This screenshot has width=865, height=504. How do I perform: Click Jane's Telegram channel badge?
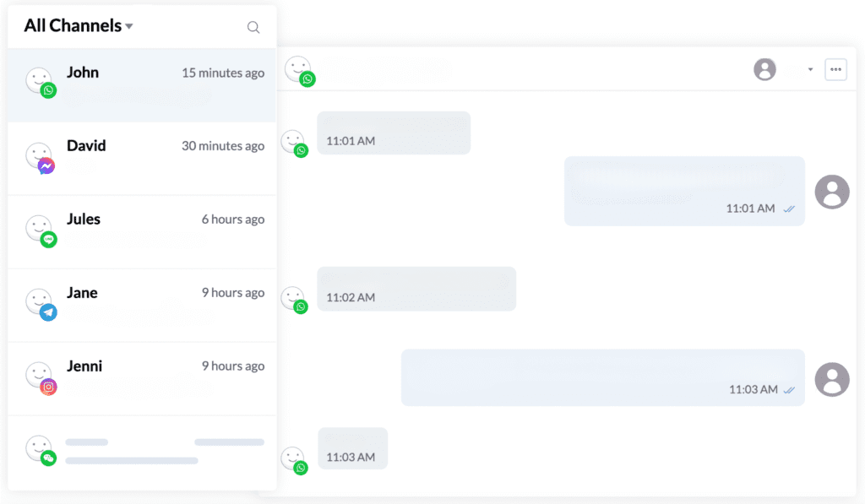coord(49,313)
